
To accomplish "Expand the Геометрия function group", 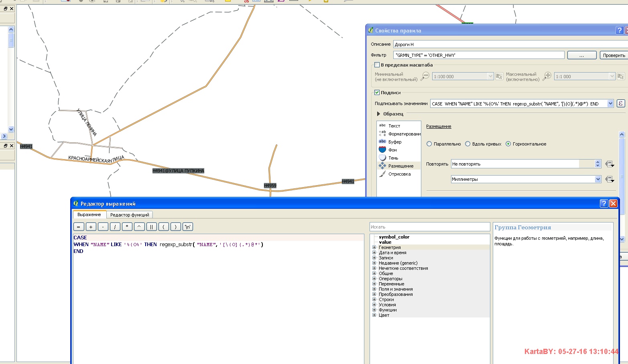I will (374, 247).
